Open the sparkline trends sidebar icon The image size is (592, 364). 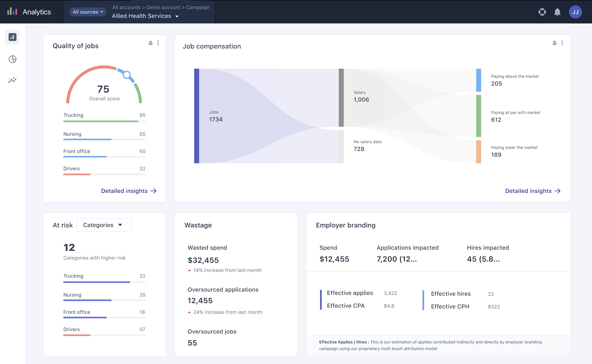point(12,80)
